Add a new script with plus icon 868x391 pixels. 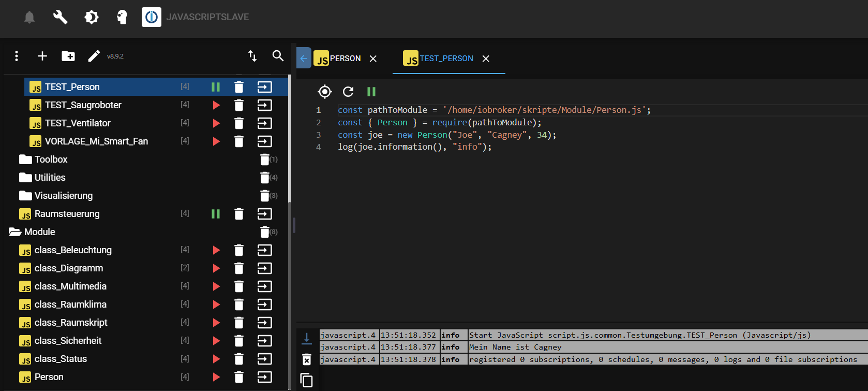pos(42,56)
